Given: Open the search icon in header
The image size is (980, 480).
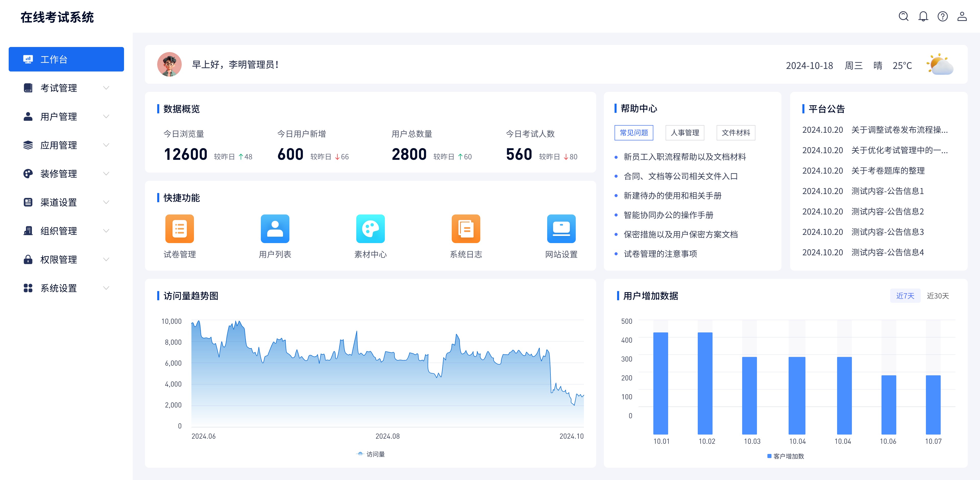Looking at the screenshot, I should [903, 16].
